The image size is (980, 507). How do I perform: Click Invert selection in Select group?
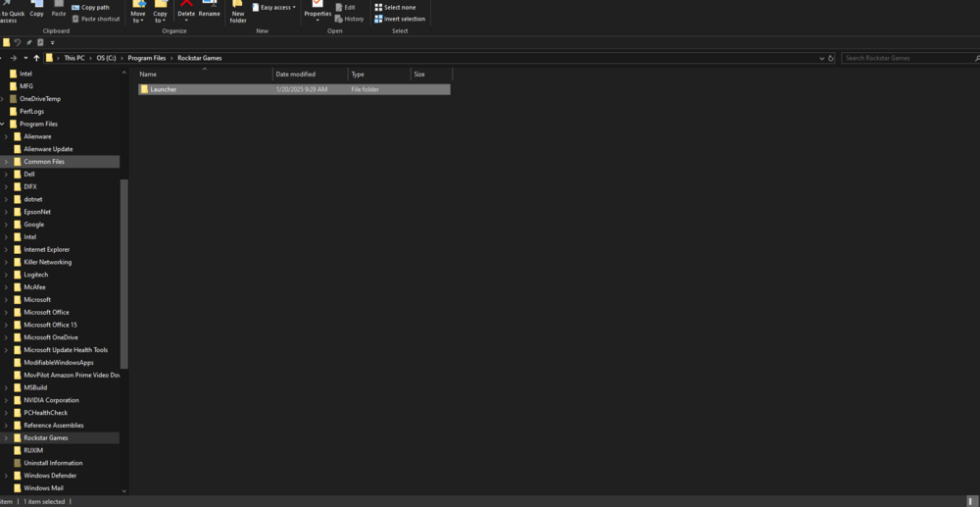pyautogui.click(x=400, y=19)
